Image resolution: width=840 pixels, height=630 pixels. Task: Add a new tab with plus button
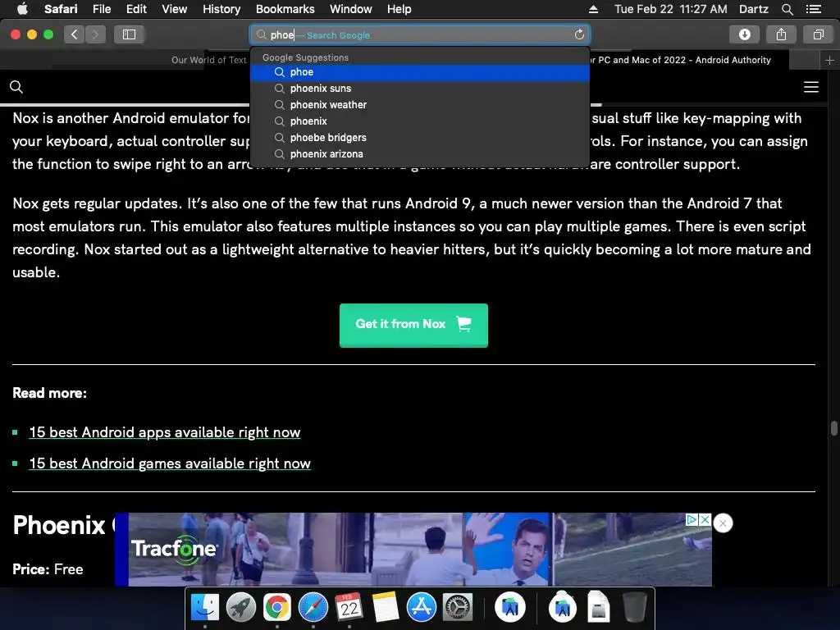point(829,60)
